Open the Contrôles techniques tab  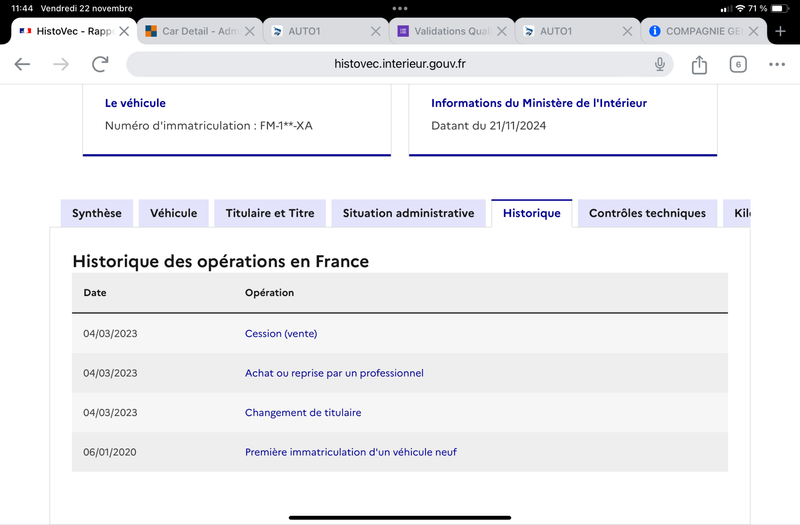(647, 213)
